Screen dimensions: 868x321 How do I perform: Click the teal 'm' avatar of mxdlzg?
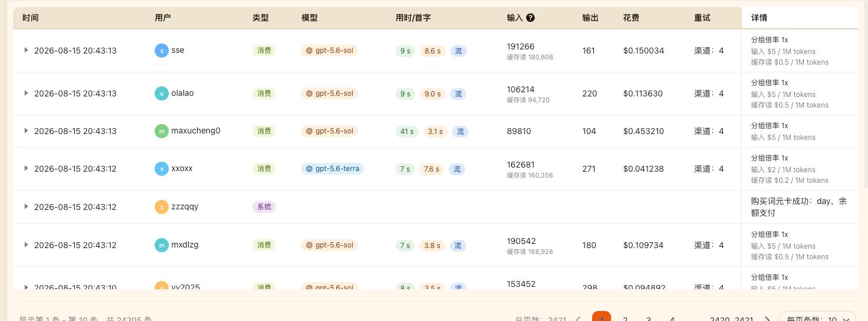coord(162,245)
